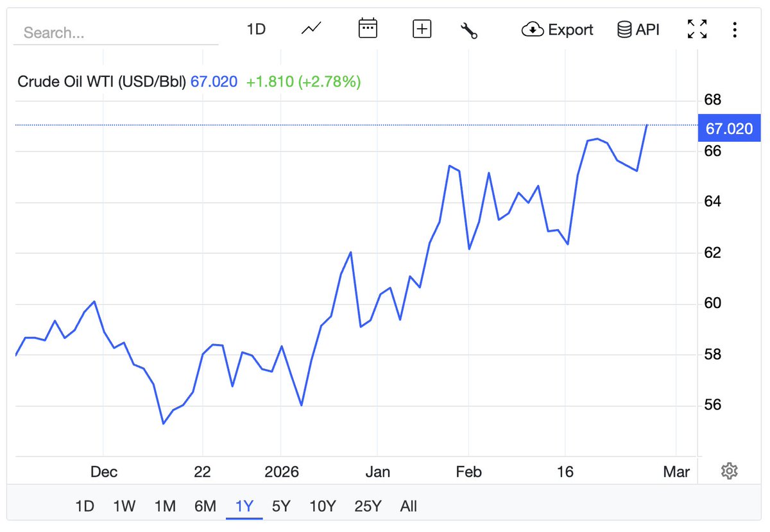Click the 16 label on time axis

click(565, 472)
